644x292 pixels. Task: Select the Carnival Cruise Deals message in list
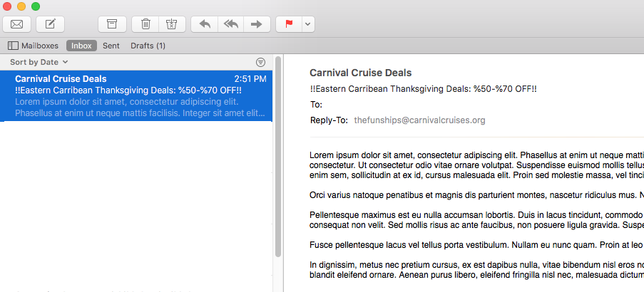[136, 95]
